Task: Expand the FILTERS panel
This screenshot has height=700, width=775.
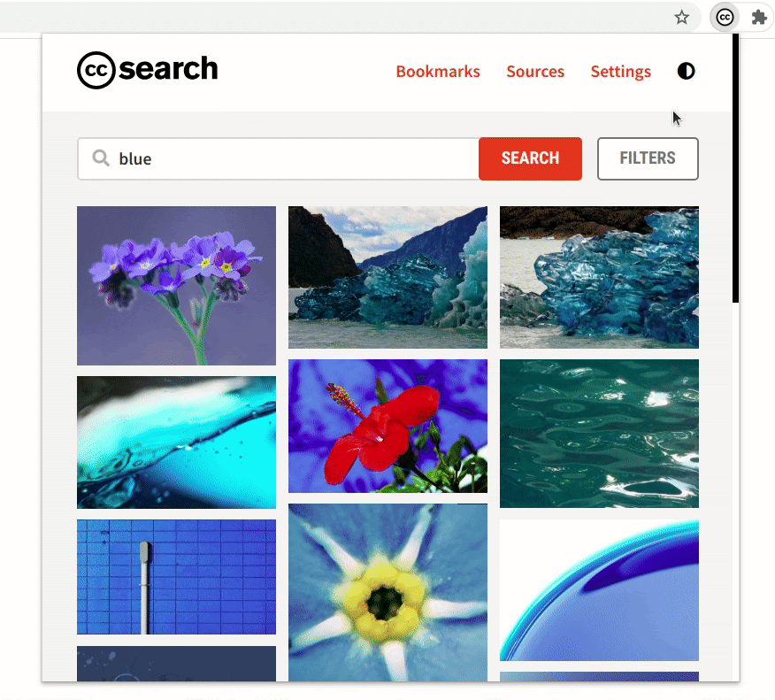Action: coord(648,158)
